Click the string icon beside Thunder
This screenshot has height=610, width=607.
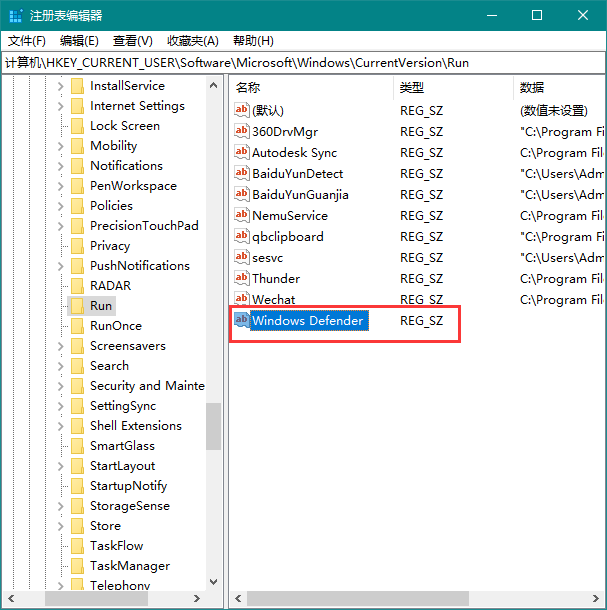point(241,278)
